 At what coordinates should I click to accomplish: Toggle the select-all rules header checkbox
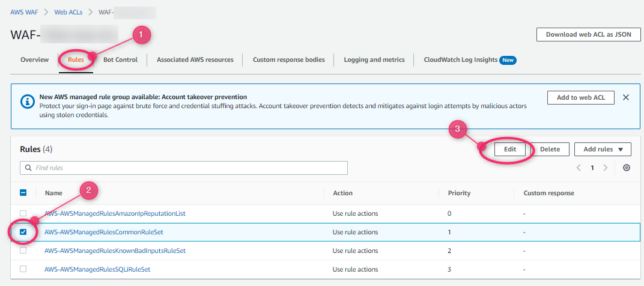click(x=23, y=193)
